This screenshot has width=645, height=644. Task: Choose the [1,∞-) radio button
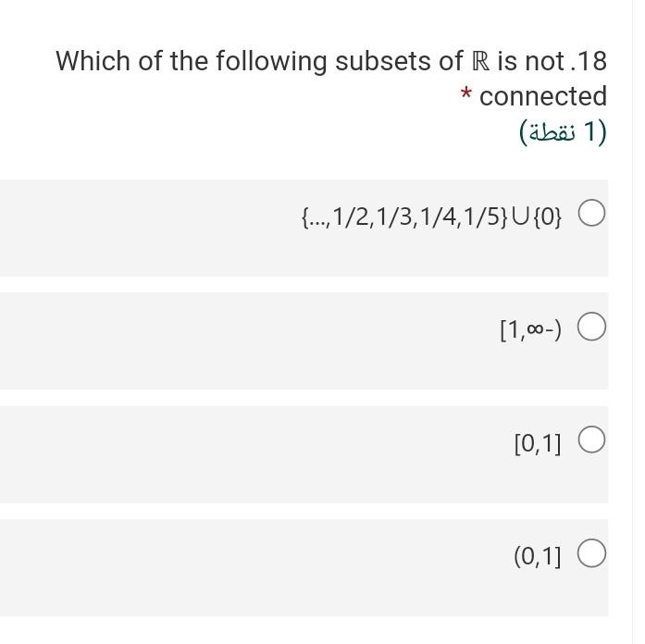[x=591, y=326]
